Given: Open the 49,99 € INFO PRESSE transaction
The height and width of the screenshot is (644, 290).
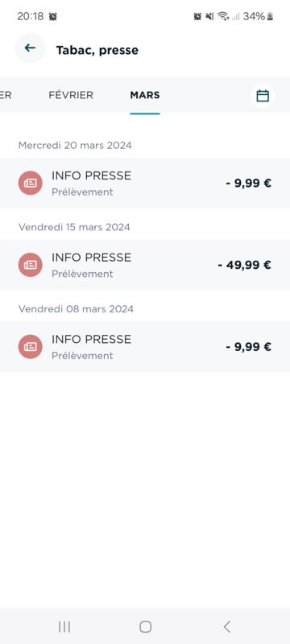Looking at the screenshot, I should tap(145, 265).
